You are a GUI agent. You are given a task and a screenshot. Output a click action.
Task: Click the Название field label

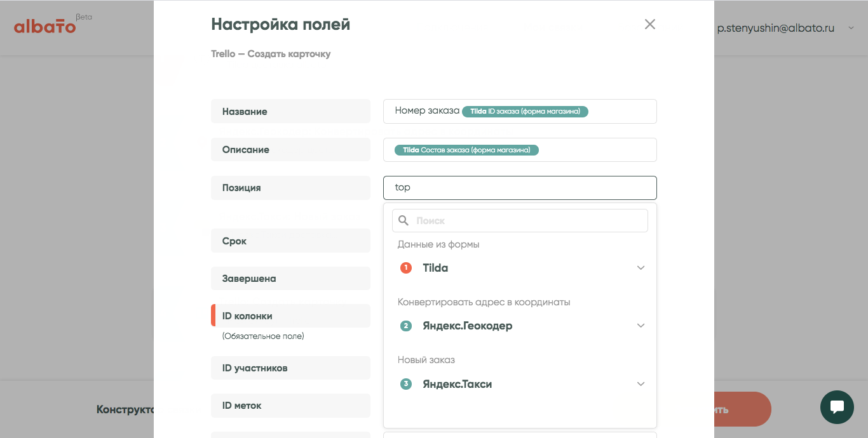(290, 111)
